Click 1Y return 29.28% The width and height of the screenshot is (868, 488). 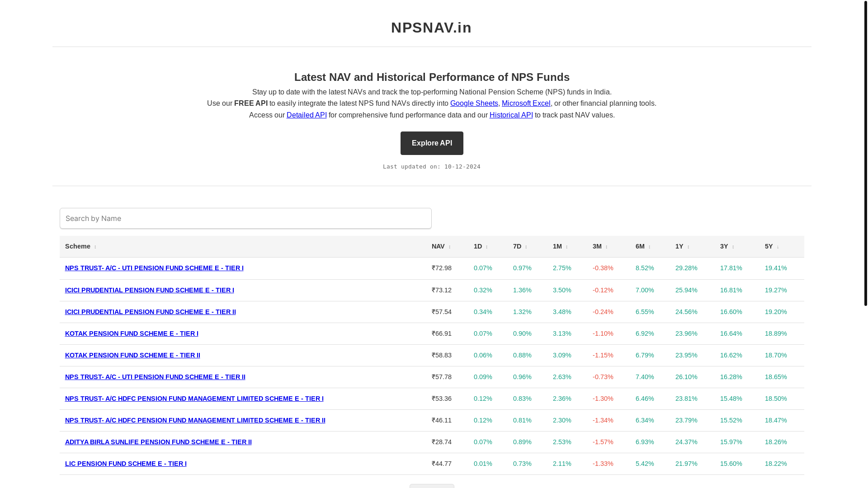(x=686, y=268)
